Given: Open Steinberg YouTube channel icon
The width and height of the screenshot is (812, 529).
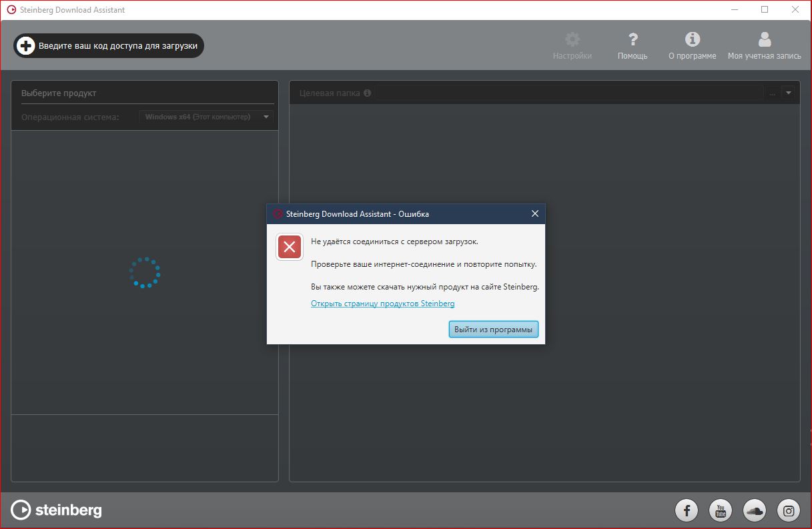Looking at the screenshot, I should click(x=721, y=511).
